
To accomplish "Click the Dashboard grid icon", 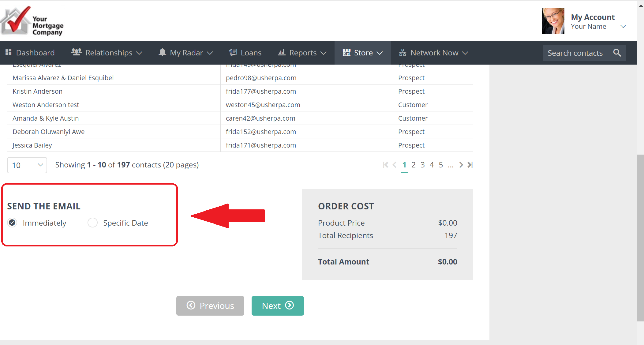I will (x=9, y=52).
